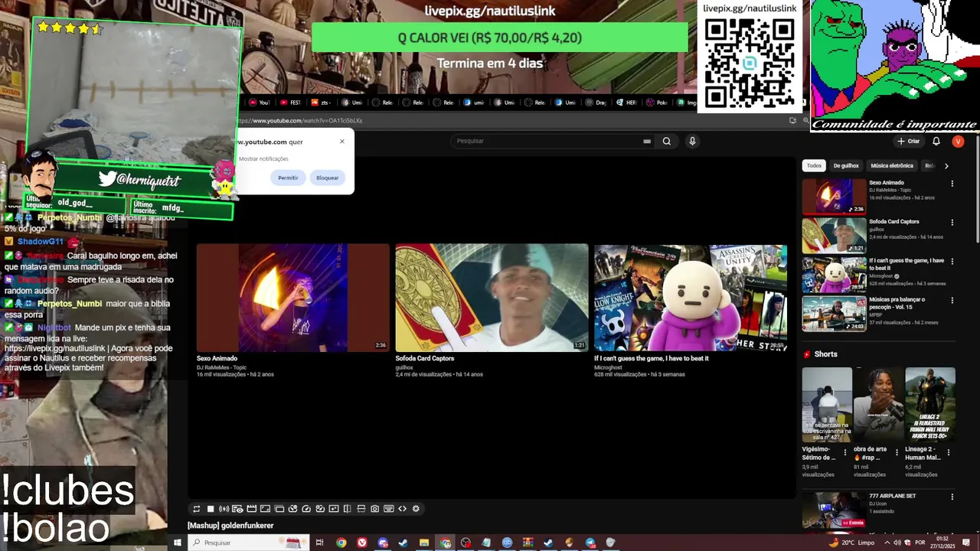This screenshot has height=551, width=980.
Task: Click the taskbar Pesquisar search box
Action: click(248, 543)
